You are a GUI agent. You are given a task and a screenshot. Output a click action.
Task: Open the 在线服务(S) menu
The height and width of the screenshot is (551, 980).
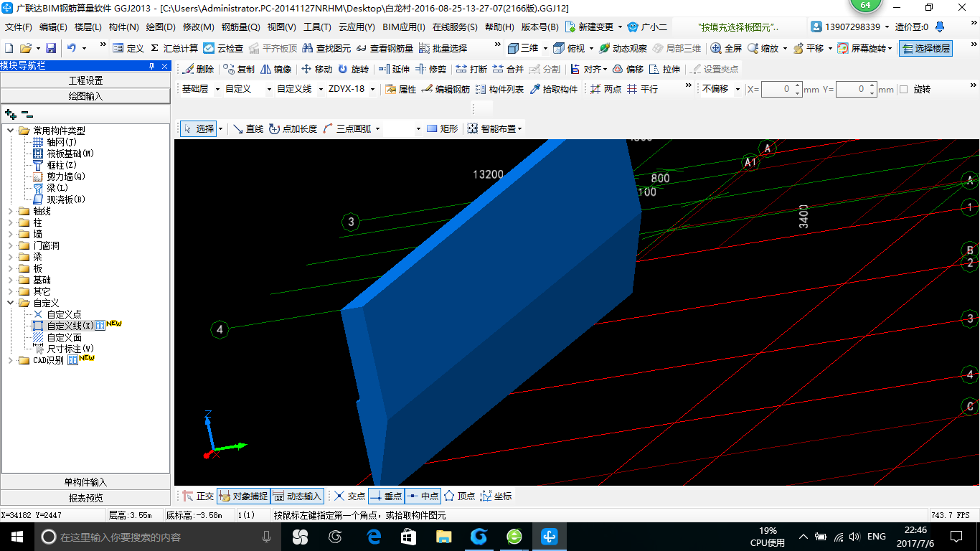coord(455,27)
